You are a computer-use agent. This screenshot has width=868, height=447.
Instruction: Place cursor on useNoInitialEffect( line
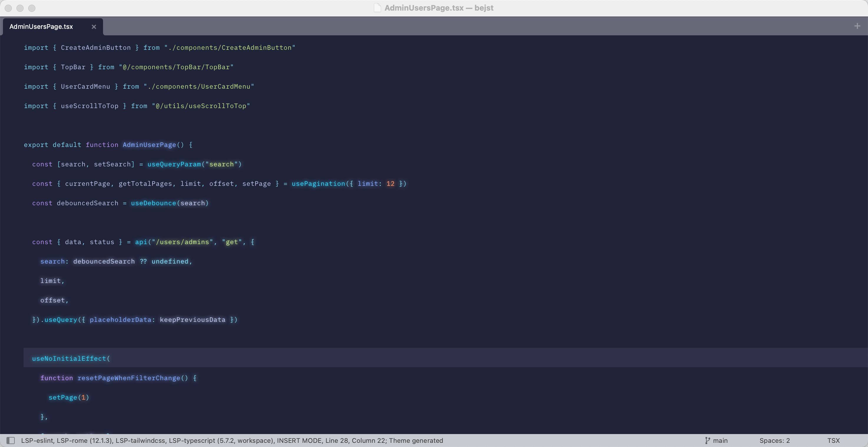pyautogui.click(x=445, y=358)
